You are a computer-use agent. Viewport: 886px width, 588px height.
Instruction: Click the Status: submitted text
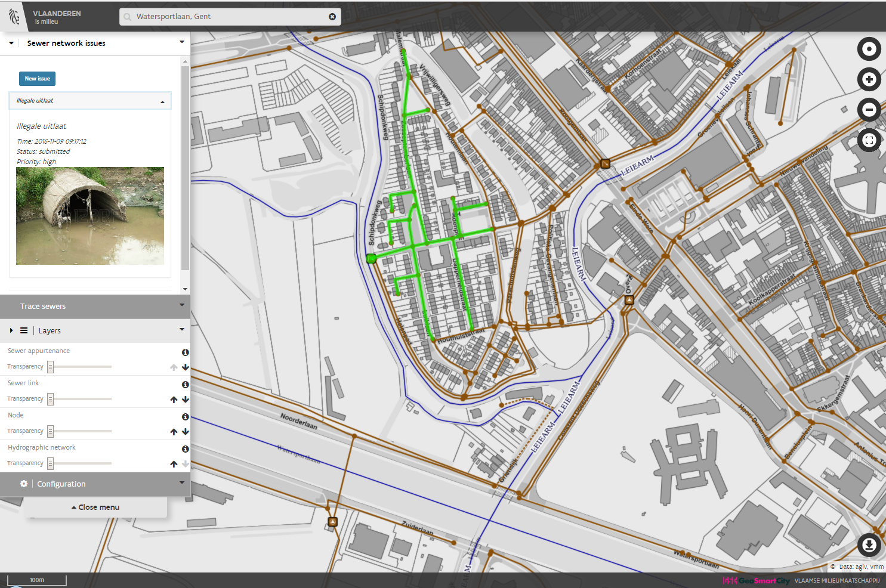click(43, 151)
